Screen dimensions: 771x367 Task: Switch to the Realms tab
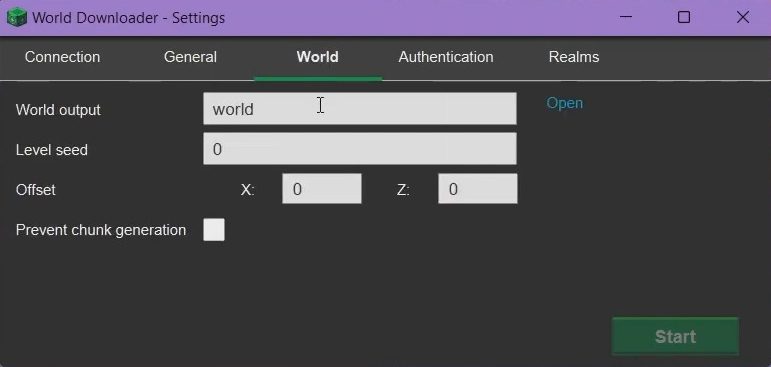pyautogui.click(x=574, y=57)
